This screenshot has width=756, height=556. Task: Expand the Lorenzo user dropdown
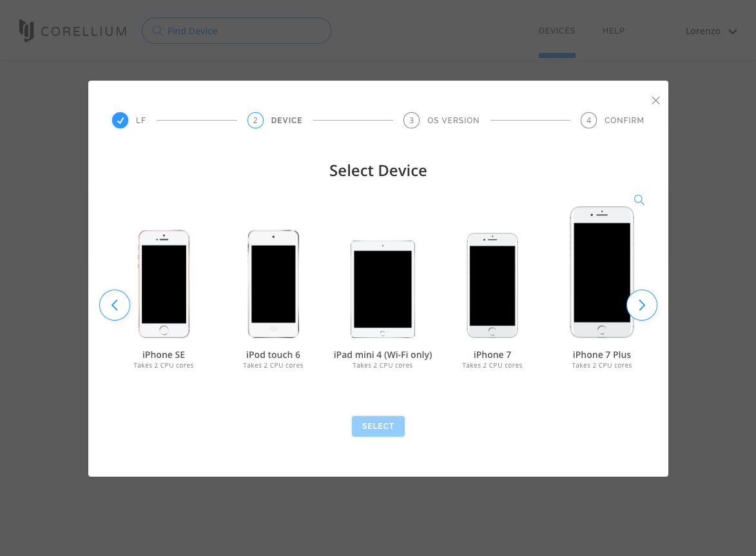(711, 32)
